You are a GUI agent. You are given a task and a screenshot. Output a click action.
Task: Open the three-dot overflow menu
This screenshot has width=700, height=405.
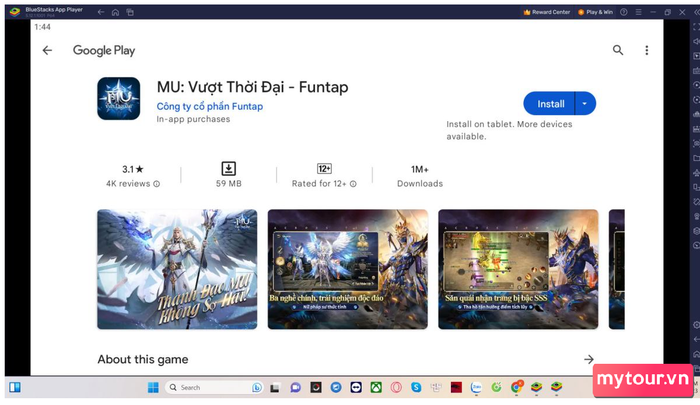coord(646,50)
